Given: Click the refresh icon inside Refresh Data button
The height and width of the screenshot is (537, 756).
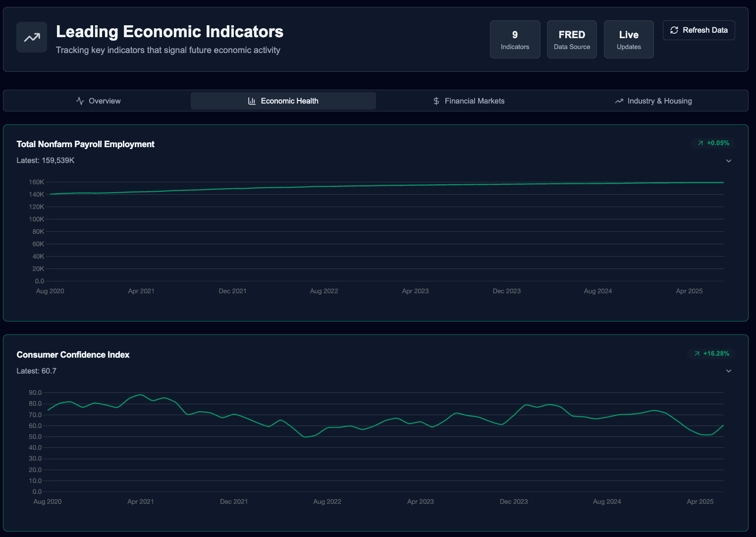Looking at the screenshot, I should click(x=674, y=30).
